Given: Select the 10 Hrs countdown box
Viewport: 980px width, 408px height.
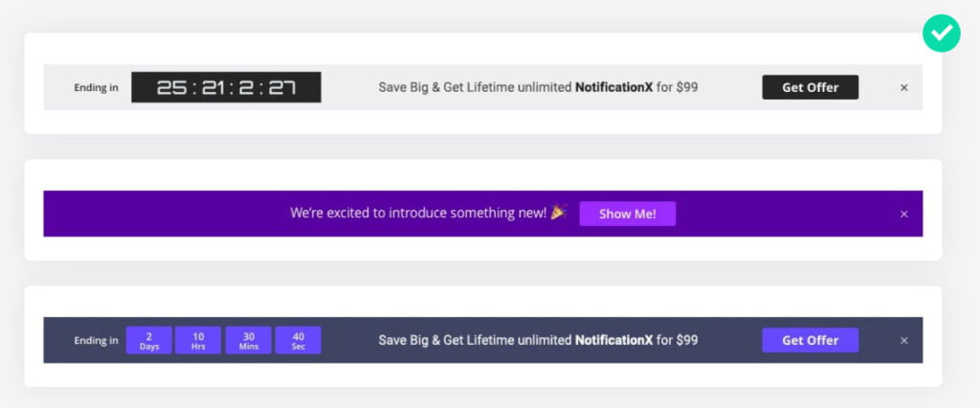Looking at the screenshot, I should click(198, 340).
